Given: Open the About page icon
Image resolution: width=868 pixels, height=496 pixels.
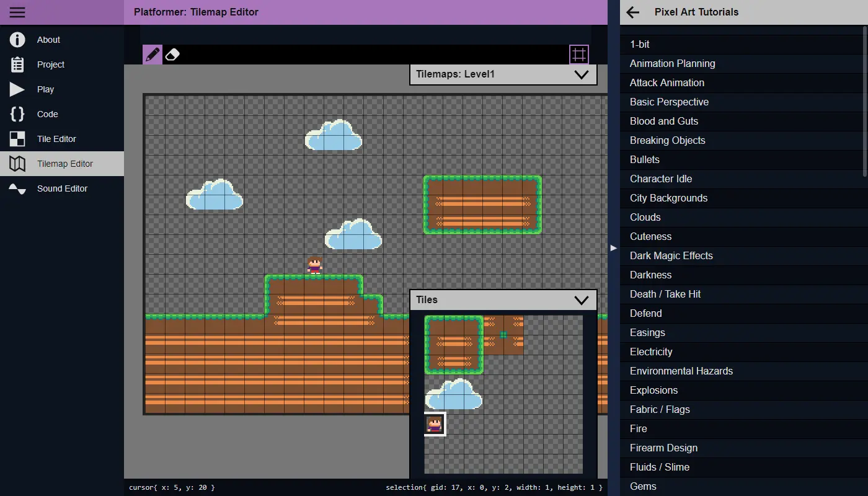Looking at the screenshot, I should [x=17, y=40].
